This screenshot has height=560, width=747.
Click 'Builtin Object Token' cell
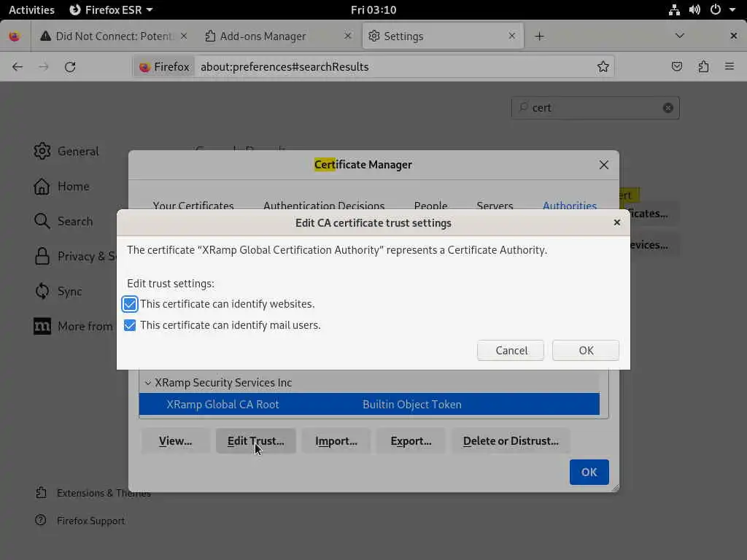click(411, 404)
